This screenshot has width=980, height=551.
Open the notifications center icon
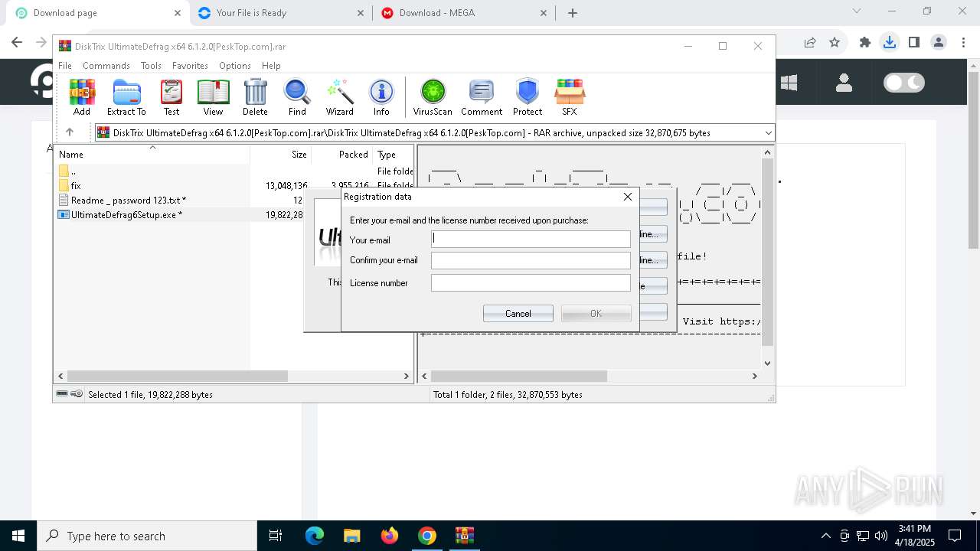coord(955,536)
